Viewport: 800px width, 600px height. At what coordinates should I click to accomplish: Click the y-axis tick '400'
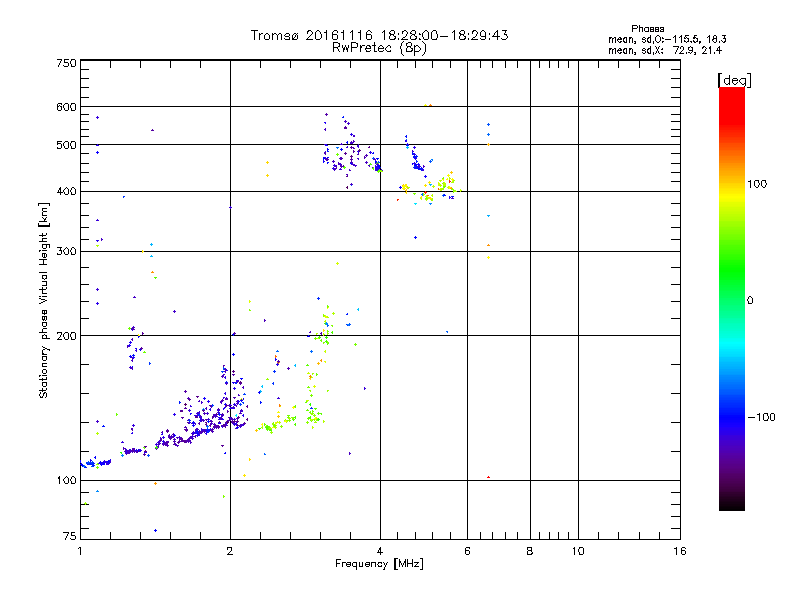point(66,191)
